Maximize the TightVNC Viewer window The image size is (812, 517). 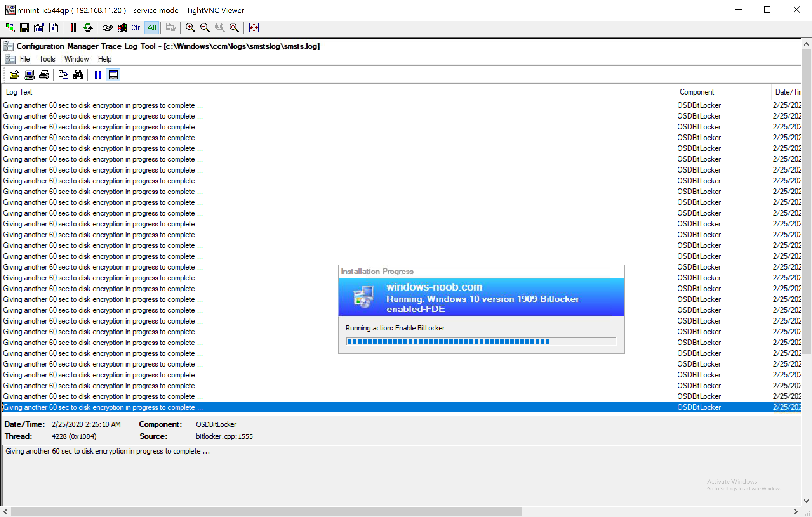click(x=767, y=10)
